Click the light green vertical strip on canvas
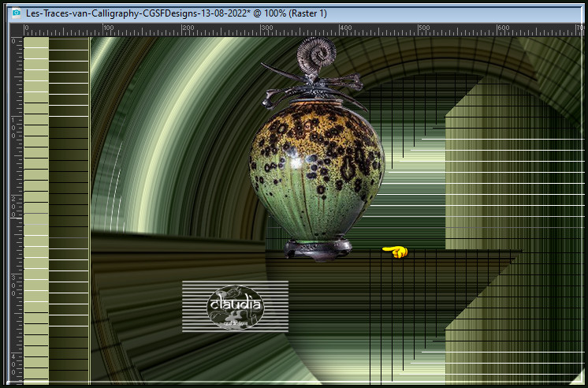This screenshot has width=588, height=388. pyautogui.click(x=36, y=210)
